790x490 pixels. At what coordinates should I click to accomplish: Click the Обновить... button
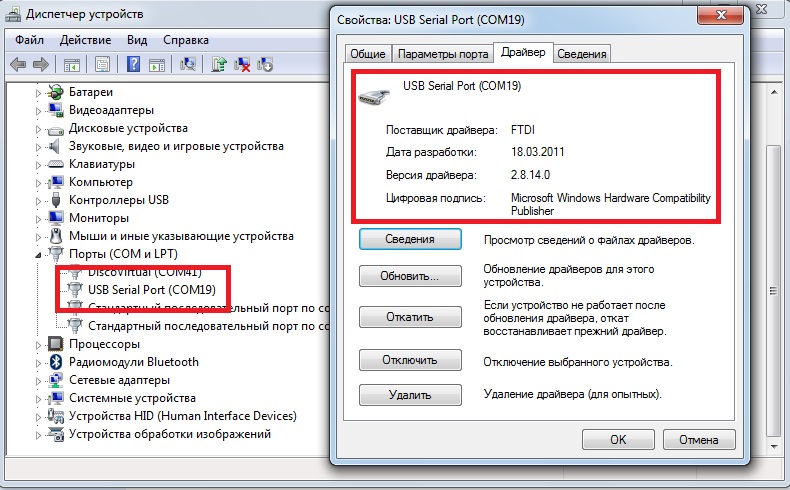pyautogui.click(x=410, y=276)
